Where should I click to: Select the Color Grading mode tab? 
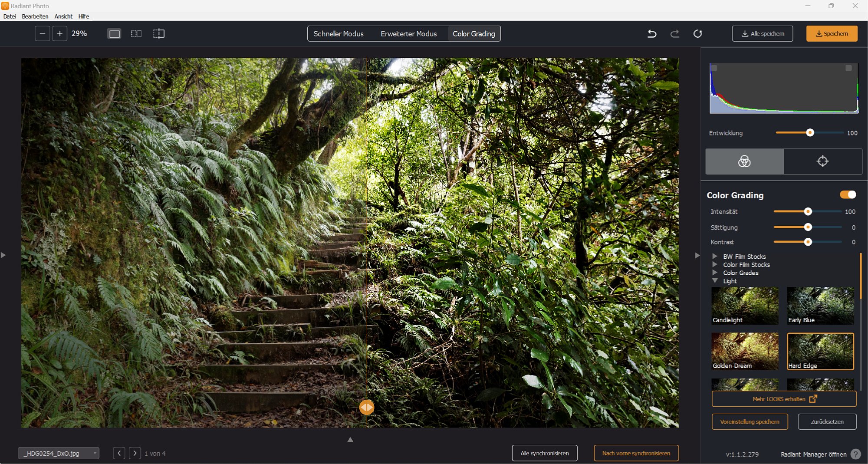point(474,33)
